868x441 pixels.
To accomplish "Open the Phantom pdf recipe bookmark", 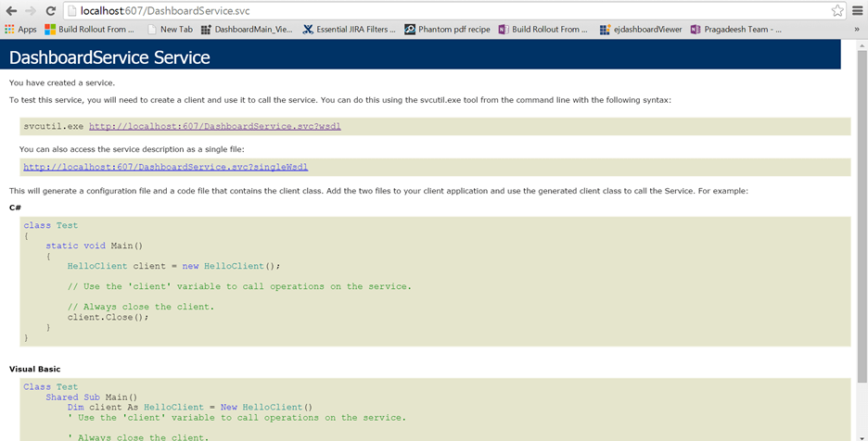I will (x=447, y=30).
